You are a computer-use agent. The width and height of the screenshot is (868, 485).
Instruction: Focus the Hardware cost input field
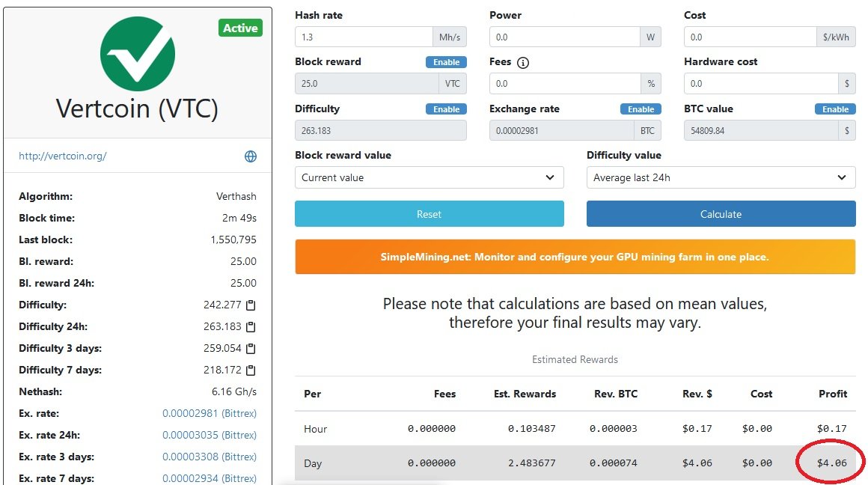coord(761,84)
